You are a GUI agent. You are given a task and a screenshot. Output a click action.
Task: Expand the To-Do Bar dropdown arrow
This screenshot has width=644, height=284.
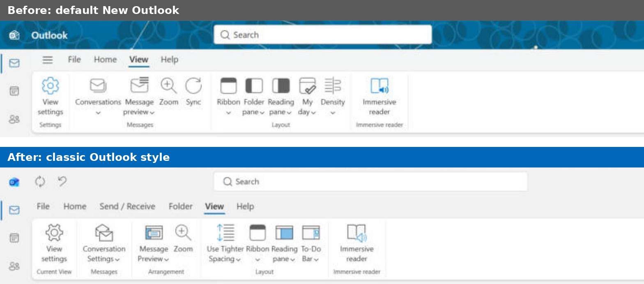tap(316, 259)
